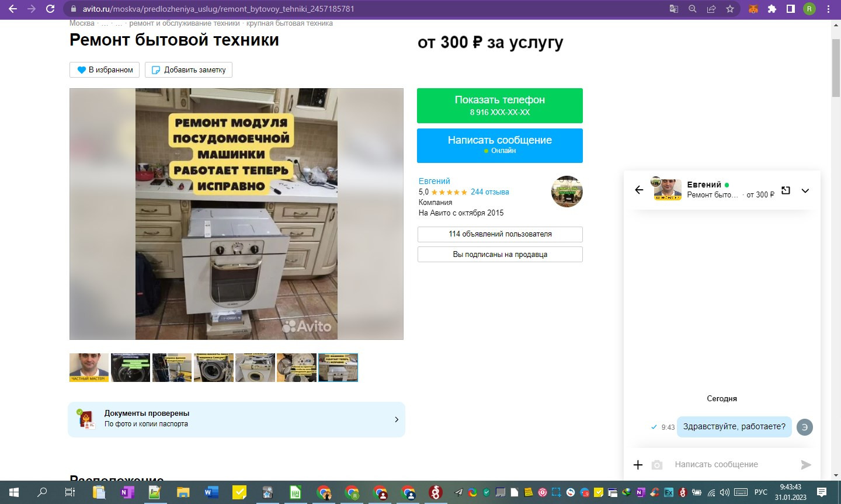Add a note with 'Добавить заметку'
Viewport: 841px width, 504px height.
point(189,69)
